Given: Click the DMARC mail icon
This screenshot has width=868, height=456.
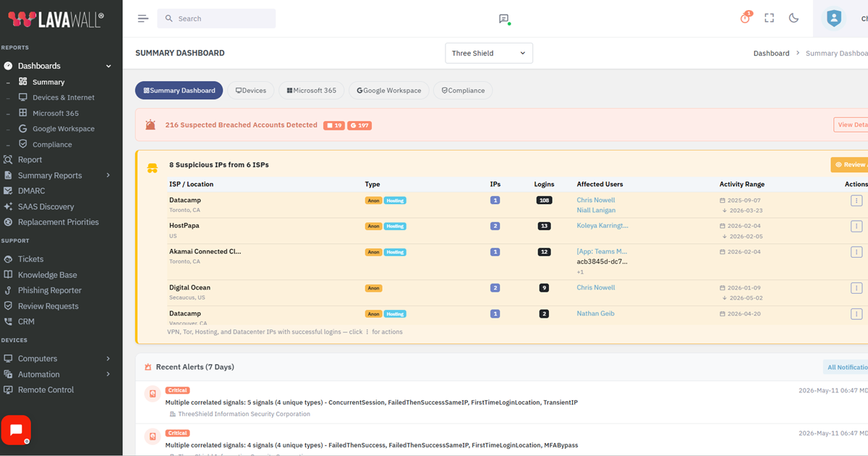Looking at the screenshot, I should (x=8, y=191).
